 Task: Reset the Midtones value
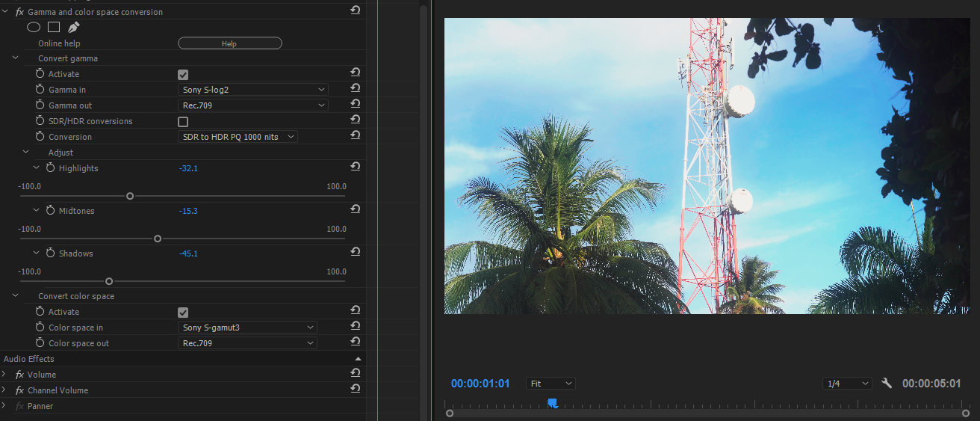point(356,209)
